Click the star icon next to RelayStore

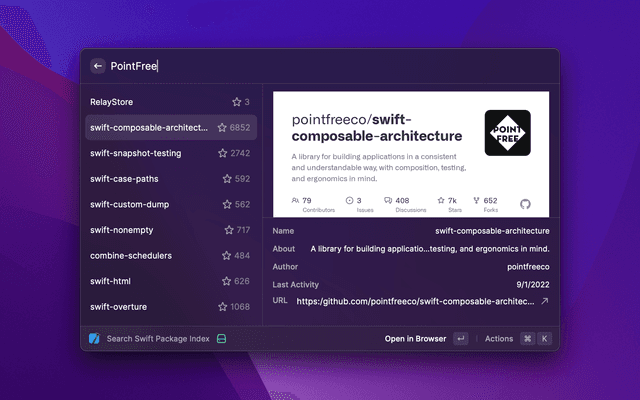point(237,102)
